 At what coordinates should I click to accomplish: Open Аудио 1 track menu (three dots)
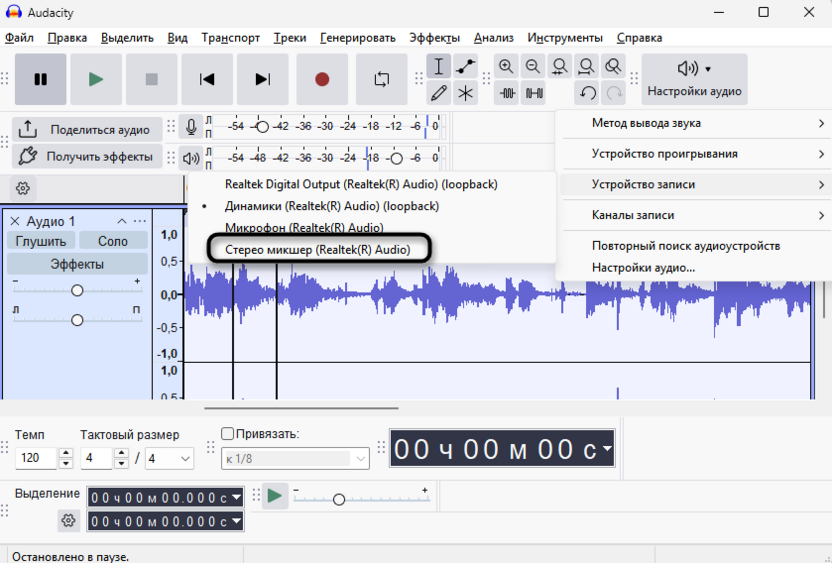tap(140, 221)
